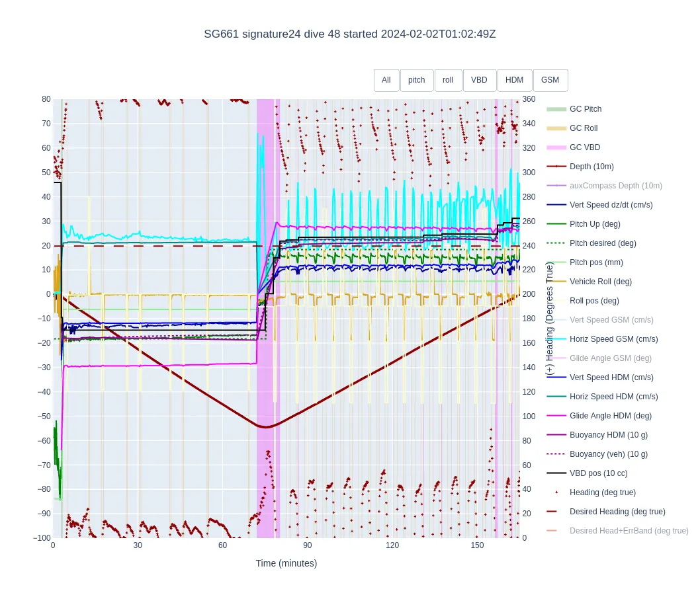This screenshot has width=700, height=591.
Task: Toggle GC Roll legend entry
Action: 583,128
